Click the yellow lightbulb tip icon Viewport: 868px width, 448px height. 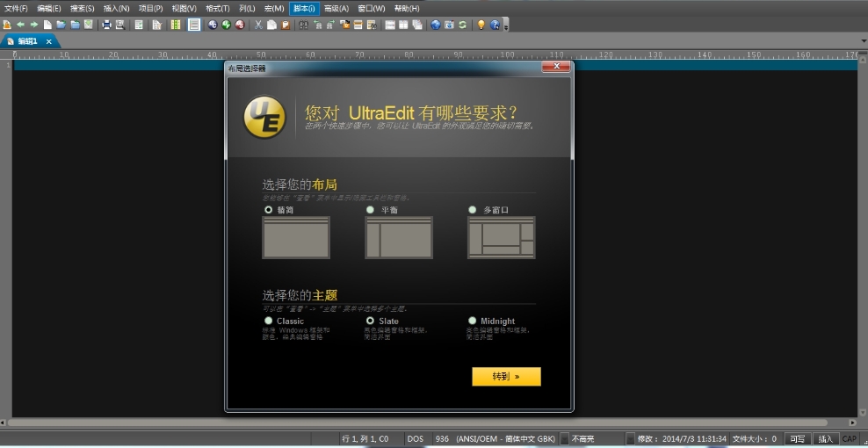pos(481,25)
